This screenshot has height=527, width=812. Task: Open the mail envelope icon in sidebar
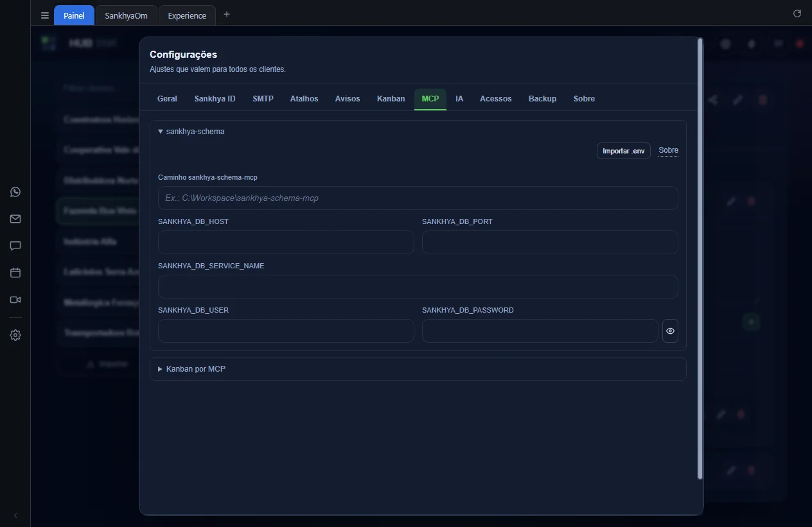[x=15, y=219]
